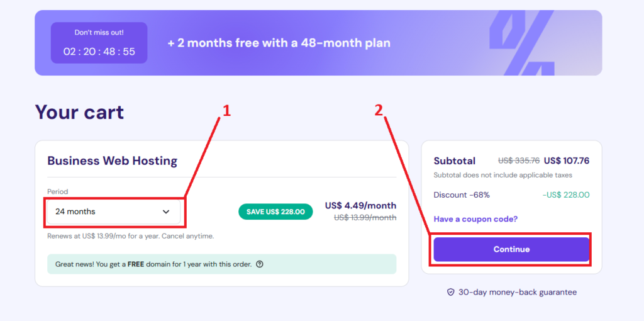Click the large percent symbol graphic in banner

pos(521,43)
